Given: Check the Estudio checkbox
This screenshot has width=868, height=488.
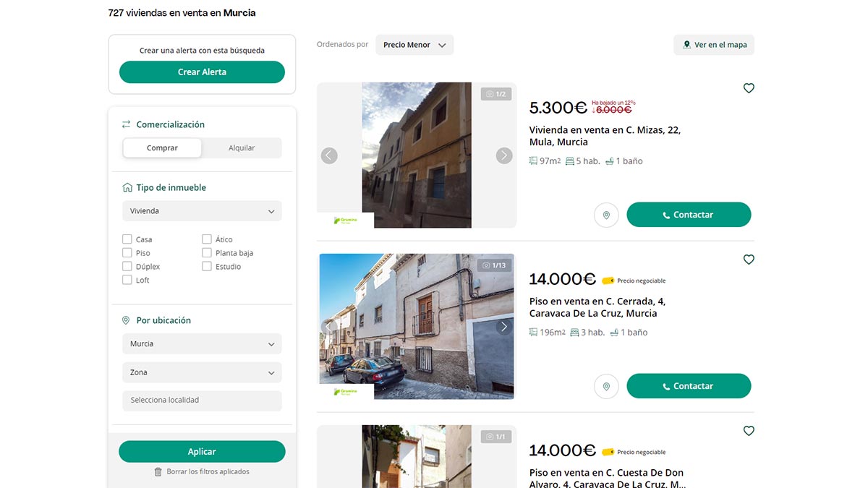Looking at the screenshot, I should [x=206, y=266].
